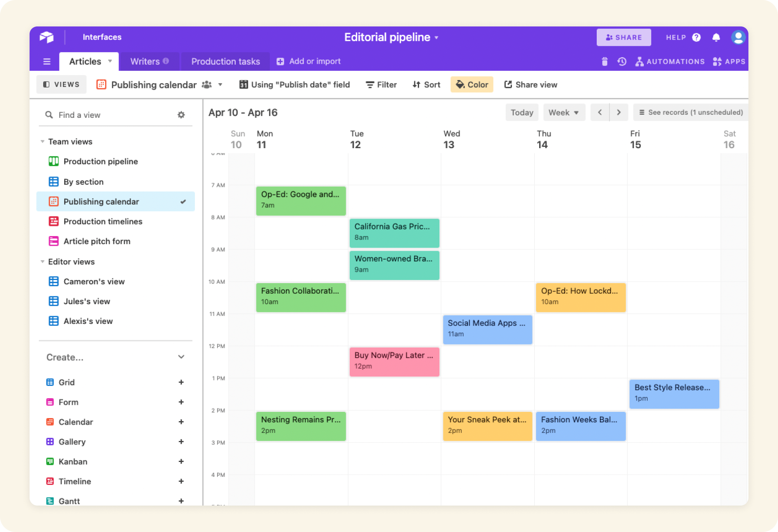
Task: Select Cameron's view in the sidebar
Action: click(x=94, y=281)
